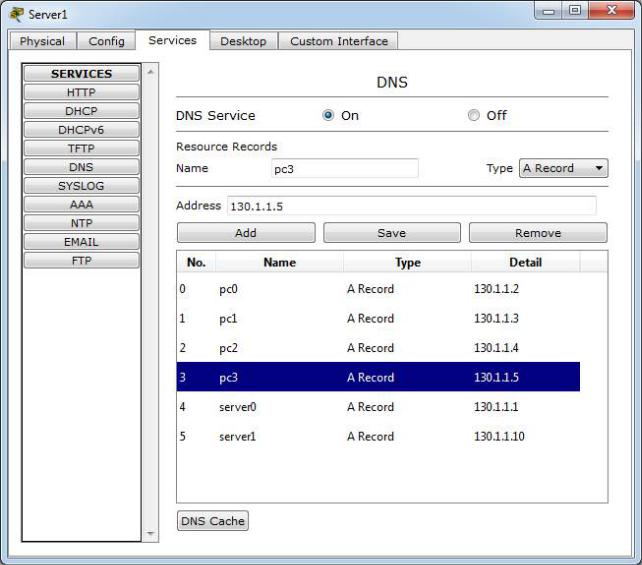Select DHCPv6 in services list
Screen dimensions: 642x565
click(81, 130)
